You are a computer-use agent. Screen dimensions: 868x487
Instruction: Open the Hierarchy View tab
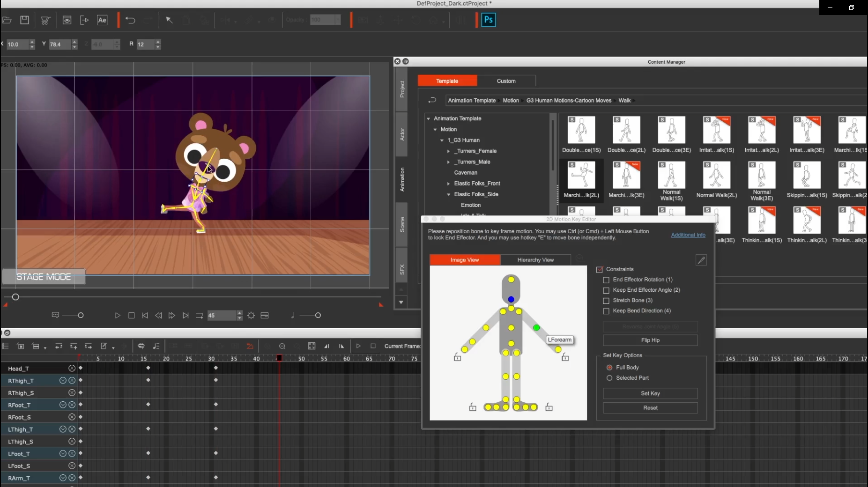pyautogui.click(x=535, y=260)
